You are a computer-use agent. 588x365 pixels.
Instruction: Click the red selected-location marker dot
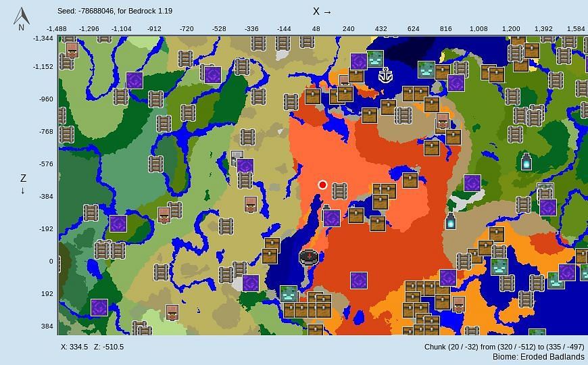coord(322,185)
